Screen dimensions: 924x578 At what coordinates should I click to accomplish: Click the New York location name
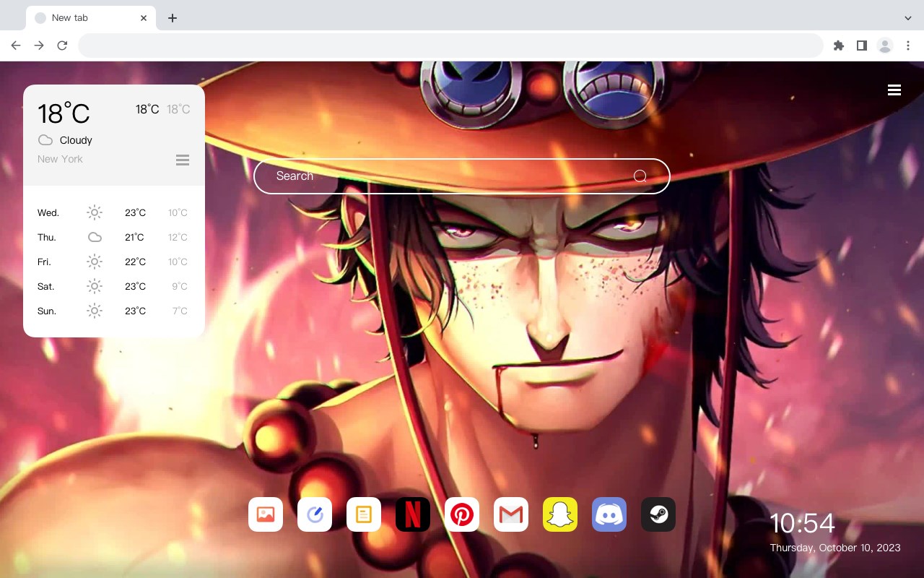click(60, 159)
